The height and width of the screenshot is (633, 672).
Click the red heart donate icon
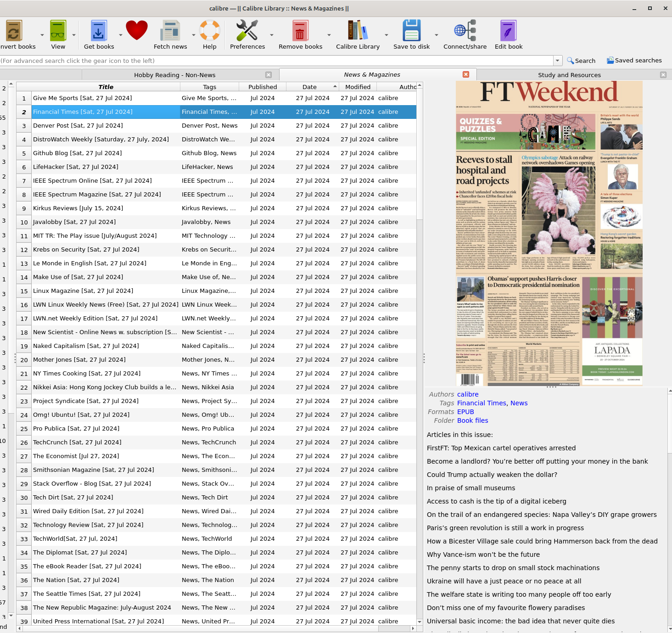pos(136,31)
